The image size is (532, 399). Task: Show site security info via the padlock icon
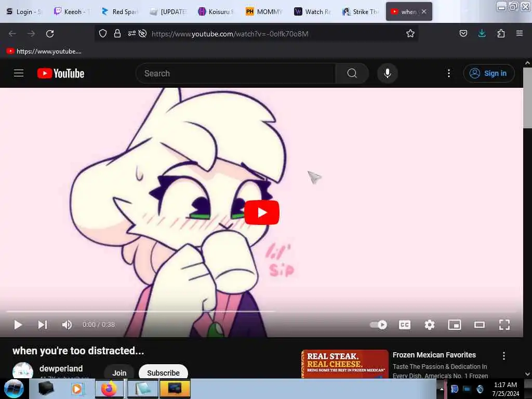click(117, 33)
